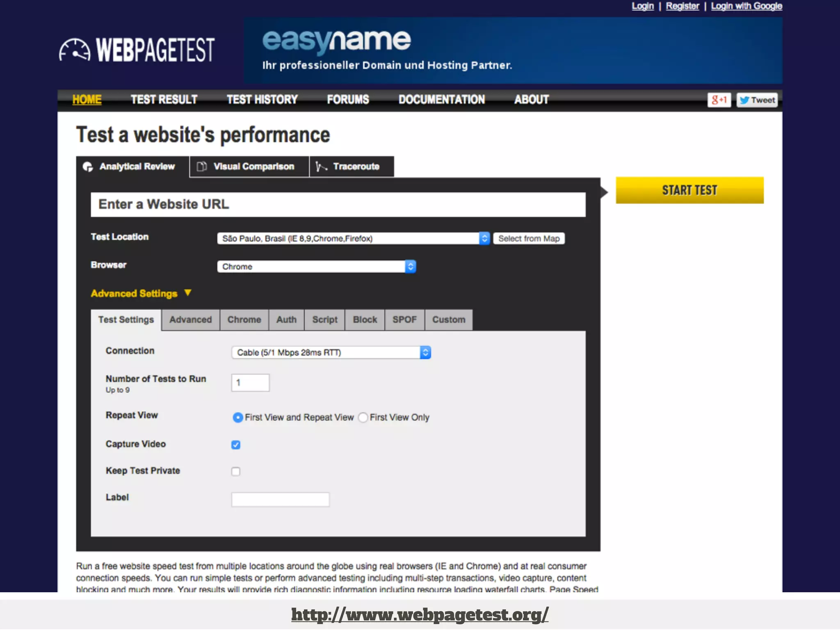Click the Enter a Website URL field
840x630 pixels.
coord(338,205)
